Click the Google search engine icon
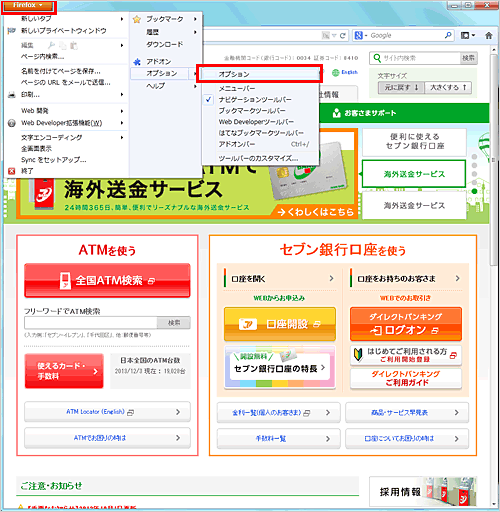The width and height of the screenshot is (500, 512). pos(359,35)
